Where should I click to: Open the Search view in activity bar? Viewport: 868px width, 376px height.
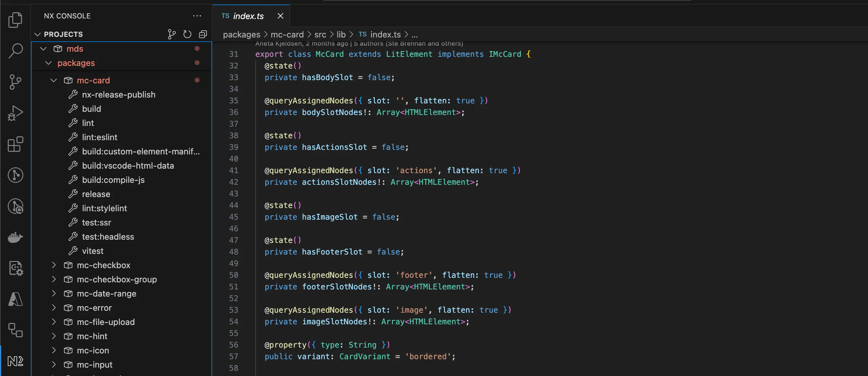point(15,51)
